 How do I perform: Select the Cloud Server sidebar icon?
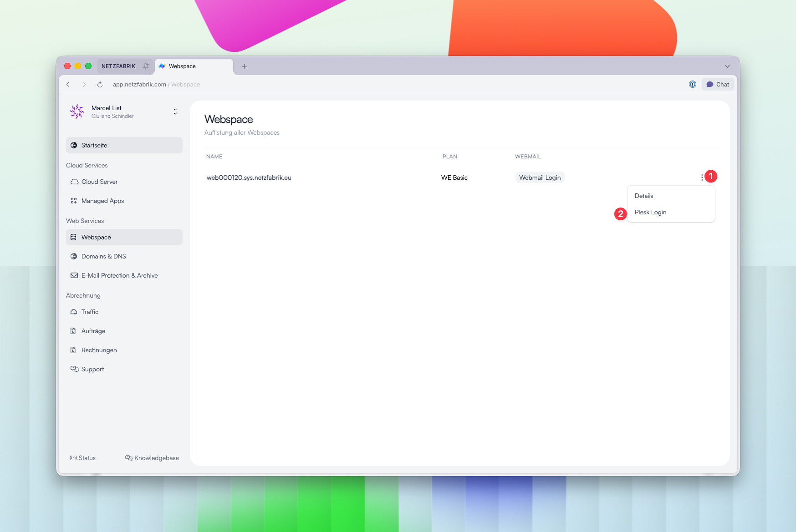(75, 182)
